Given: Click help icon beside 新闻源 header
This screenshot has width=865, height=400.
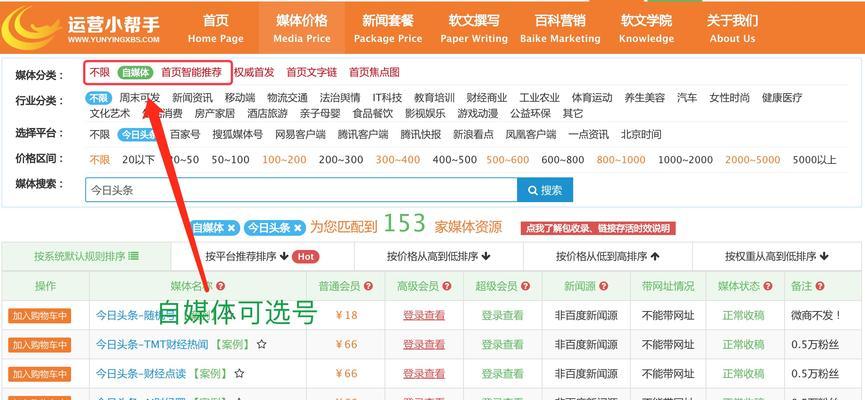Looking at the screenshot, I should point(604,286).
